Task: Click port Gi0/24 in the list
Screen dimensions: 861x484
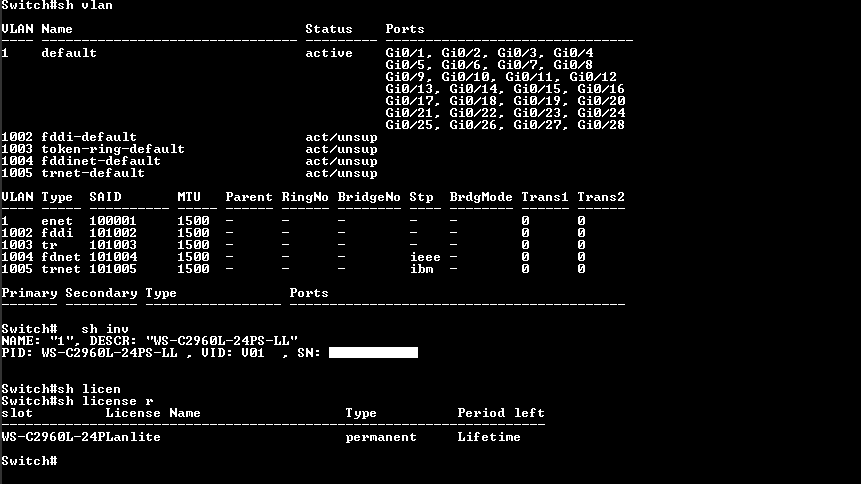Action: 601,113
